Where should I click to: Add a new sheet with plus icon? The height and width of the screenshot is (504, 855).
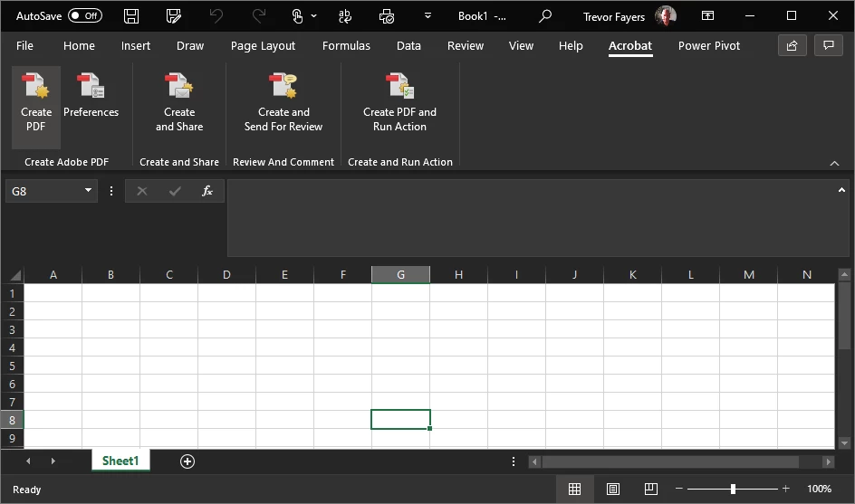click(187, 461)
